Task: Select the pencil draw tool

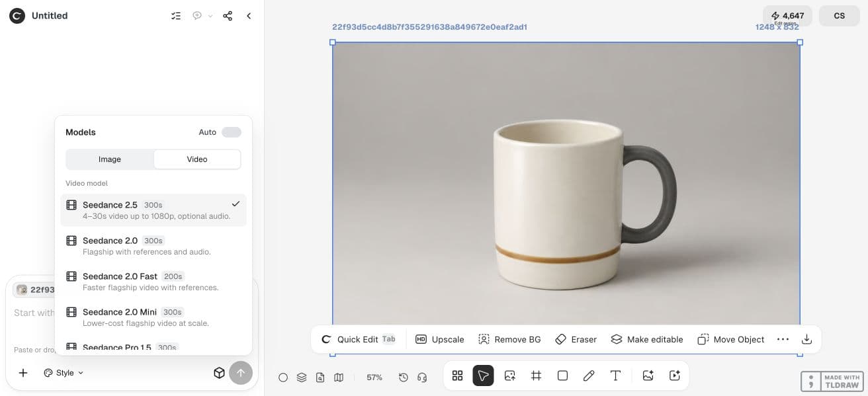Action: [589, 376]
